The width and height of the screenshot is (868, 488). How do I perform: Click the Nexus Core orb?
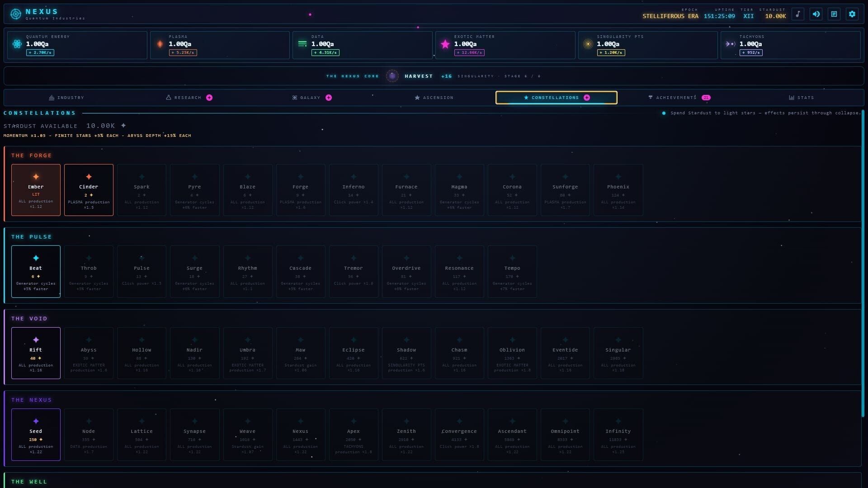(392, 76)
